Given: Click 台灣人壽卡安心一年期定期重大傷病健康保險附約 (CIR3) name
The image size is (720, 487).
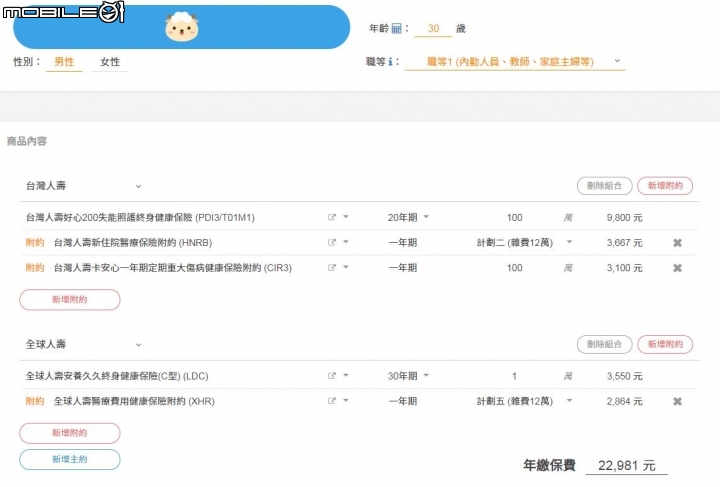Looking at the screenshot, I should 173,268.
